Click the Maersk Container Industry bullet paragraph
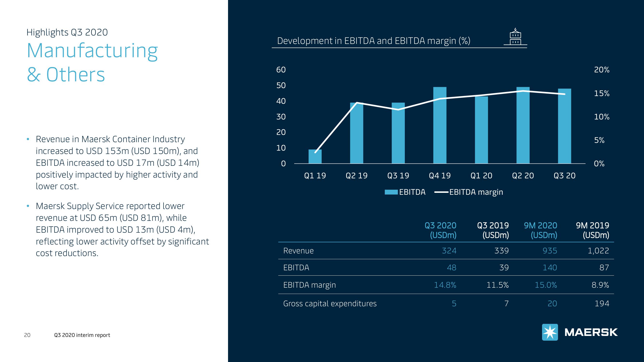644x362 pixels. pyautogui.click(x=117, y=163)
